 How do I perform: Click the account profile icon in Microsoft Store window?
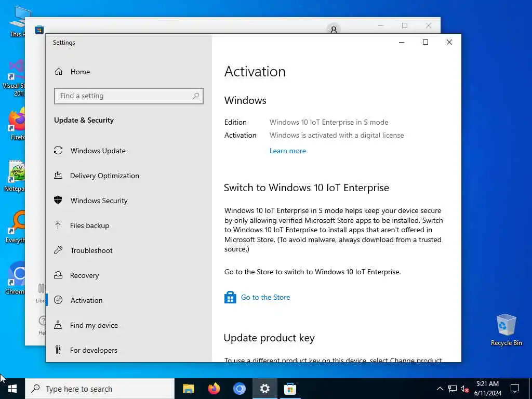pyautogui.click(x=334, y=30)
